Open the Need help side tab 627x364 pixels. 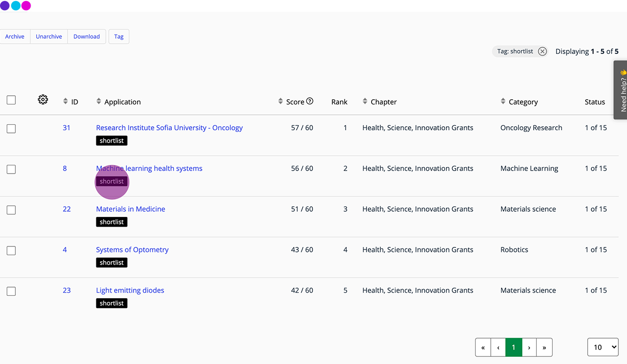pyautogui.click(x=620, y=90)
